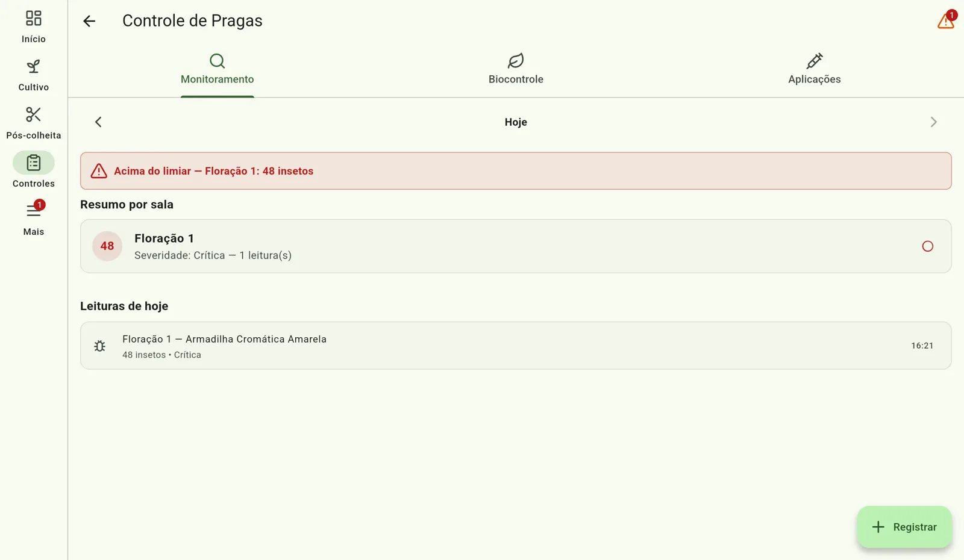Click the syringe icon of Aplicações
Screen dimensions: 964x560
(815, 61)
